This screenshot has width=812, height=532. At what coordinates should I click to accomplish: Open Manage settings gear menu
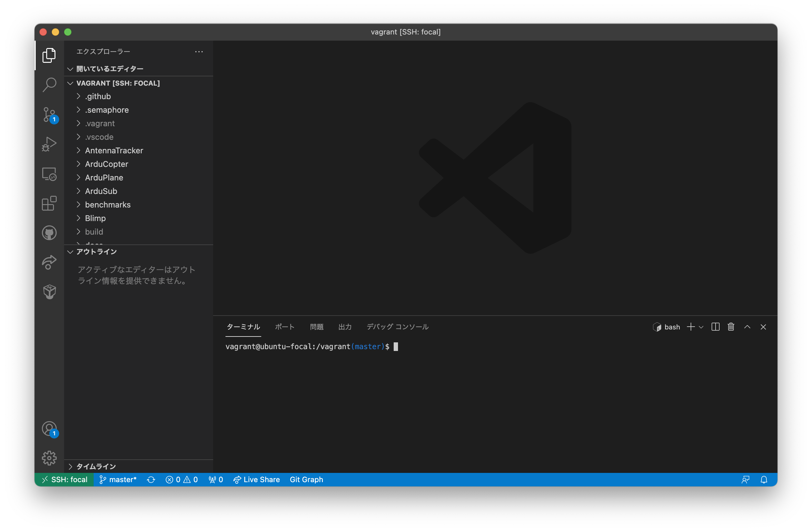(x=50, y=458)
